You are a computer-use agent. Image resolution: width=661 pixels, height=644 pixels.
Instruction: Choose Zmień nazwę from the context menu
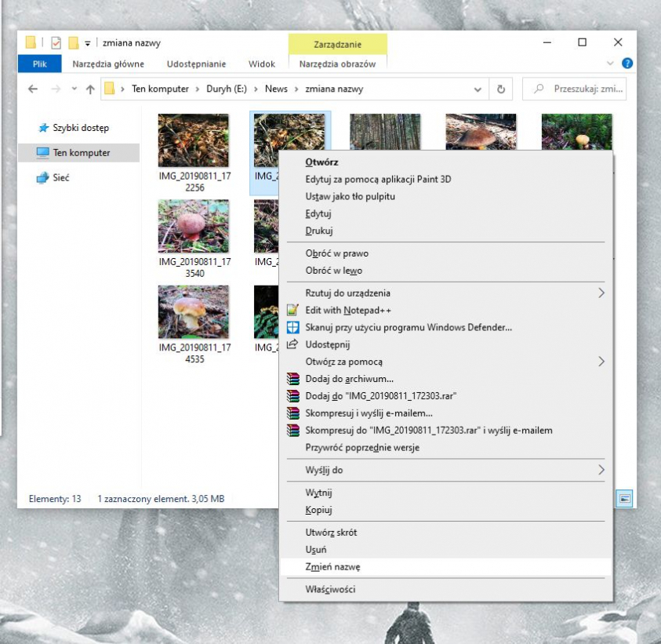[x=328, y=566]
